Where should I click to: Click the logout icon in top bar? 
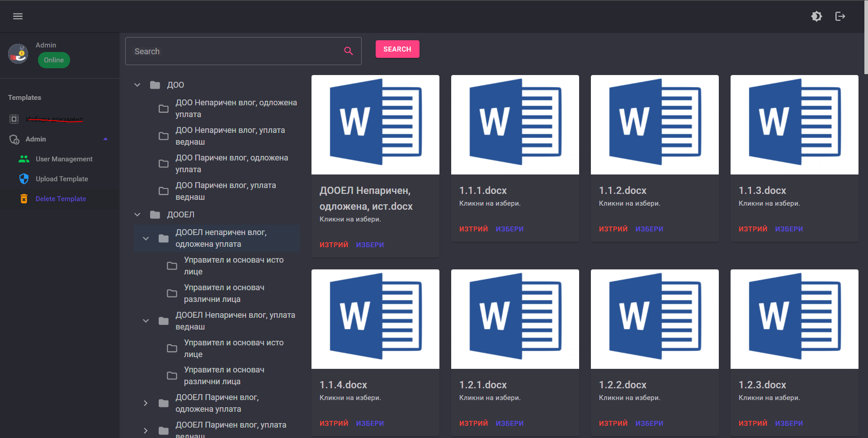(841, 16)
